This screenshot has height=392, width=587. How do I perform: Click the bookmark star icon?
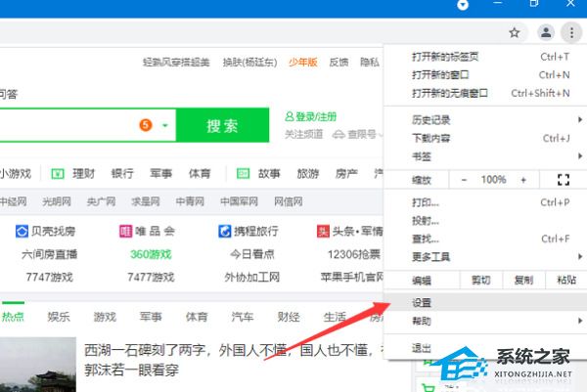click(x=515, y=33)
